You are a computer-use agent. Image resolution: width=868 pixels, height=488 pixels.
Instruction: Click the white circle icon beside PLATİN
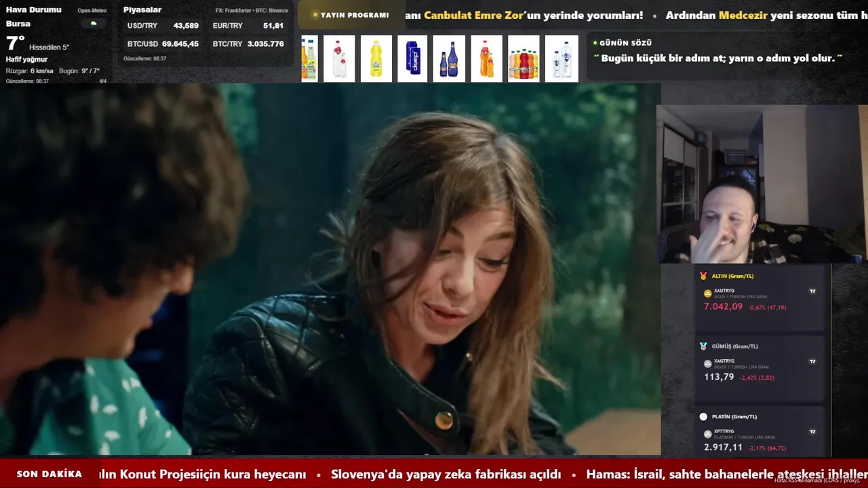703,417
